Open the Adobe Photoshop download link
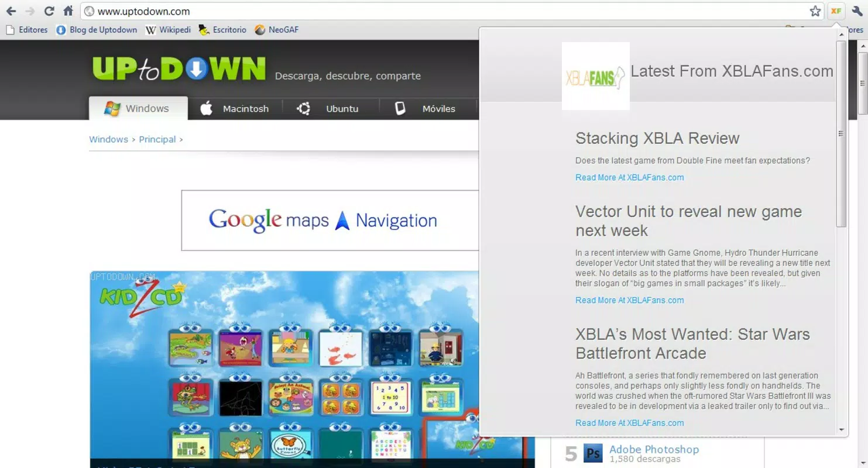Viewport: 868px width, 468px height. click(x=654, y=449)
